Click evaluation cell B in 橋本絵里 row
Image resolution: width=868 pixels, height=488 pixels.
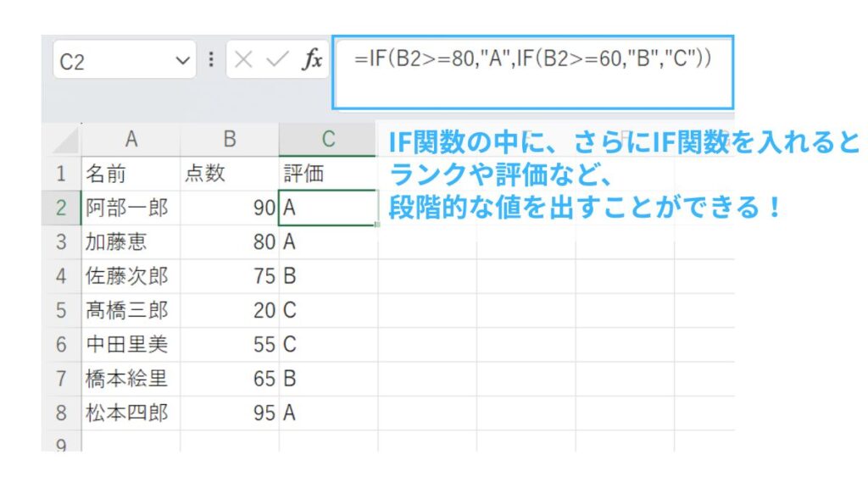click(328, 379)
